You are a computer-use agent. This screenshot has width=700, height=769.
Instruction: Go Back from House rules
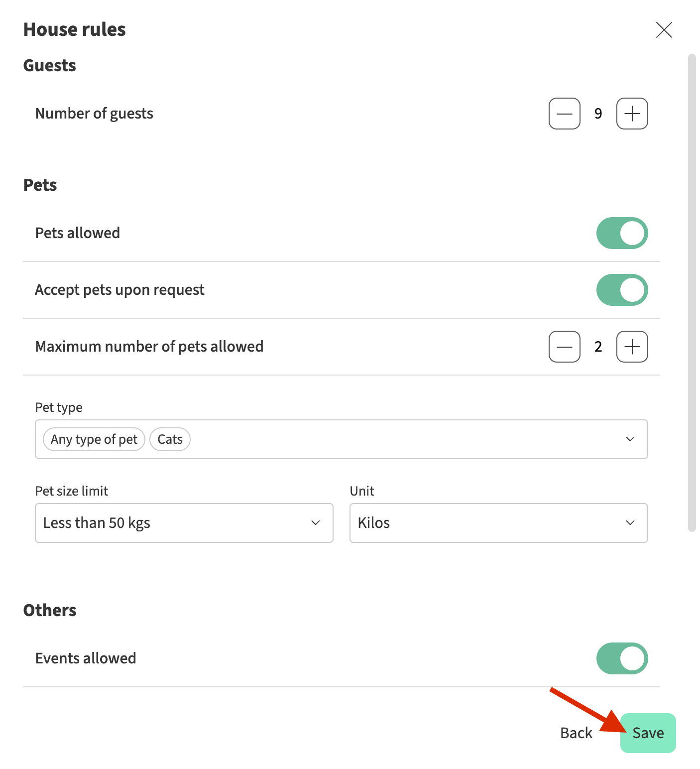576,733
